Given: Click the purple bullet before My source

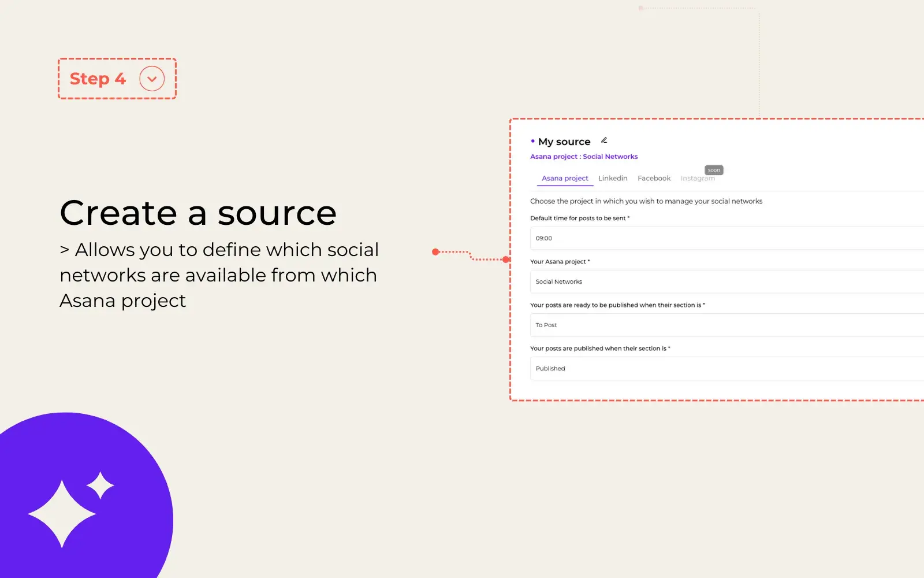Looking at the screenshot, I should point(532,141).
